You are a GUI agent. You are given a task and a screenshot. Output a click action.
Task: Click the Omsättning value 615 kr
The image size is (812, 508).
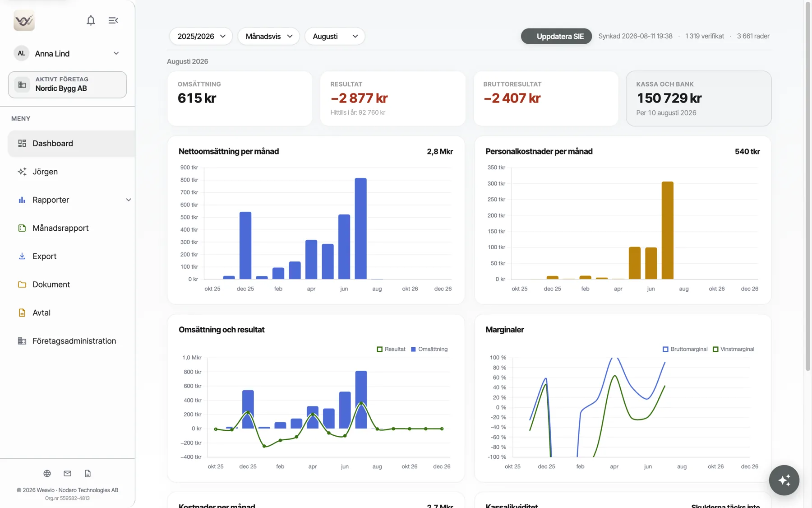(x=197, y=98)
